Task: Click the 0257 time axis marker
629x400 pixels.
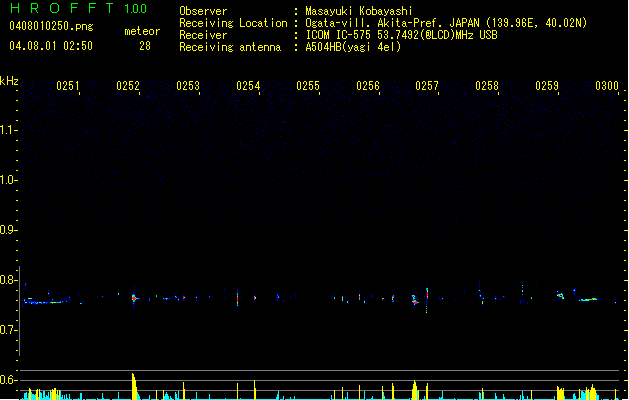Action: click(x=427, y=86)
